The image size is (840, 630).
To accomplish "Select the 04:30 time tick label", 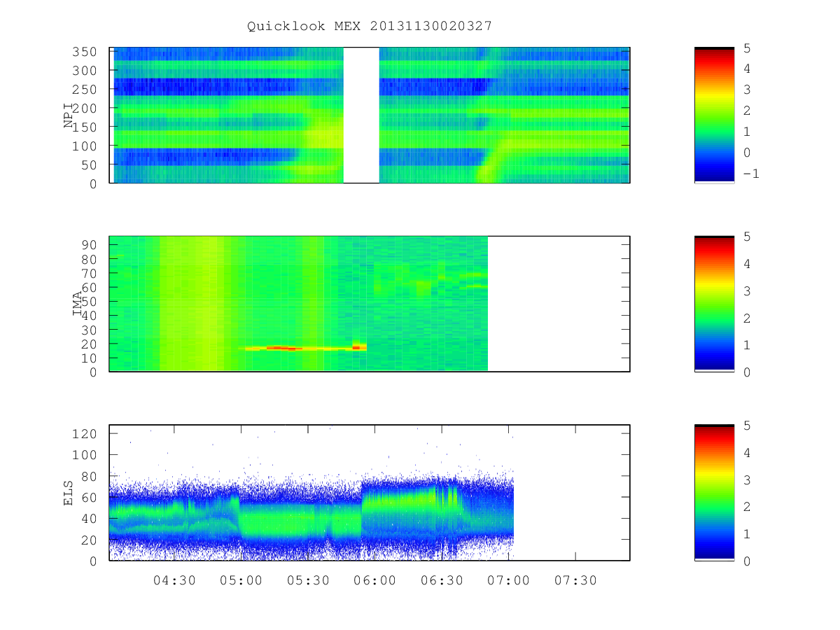I will (x=174, y=581).
